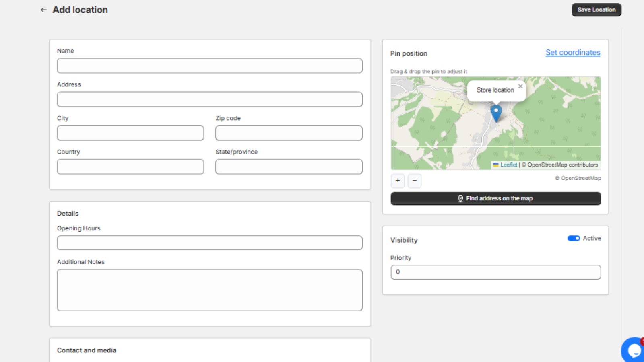
Task: Click the OpenStreetMap credit below the map
Action: pos(578,178)
